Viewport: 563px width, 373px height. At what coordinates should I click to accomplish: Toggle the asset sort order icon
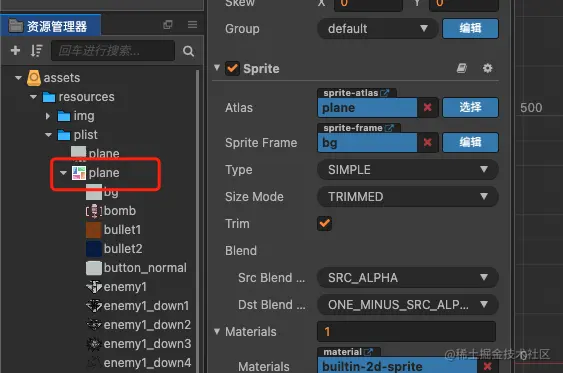click(36, 51)
